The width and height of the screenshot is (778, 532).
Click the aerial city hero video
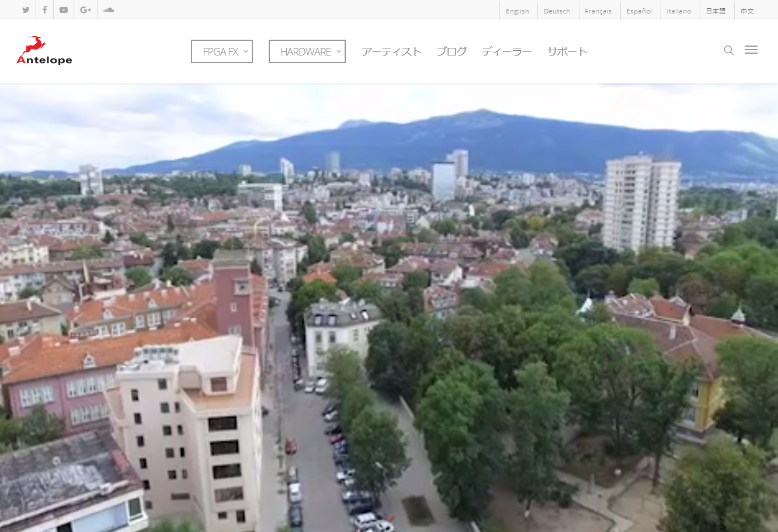click(x=389, y=308)
